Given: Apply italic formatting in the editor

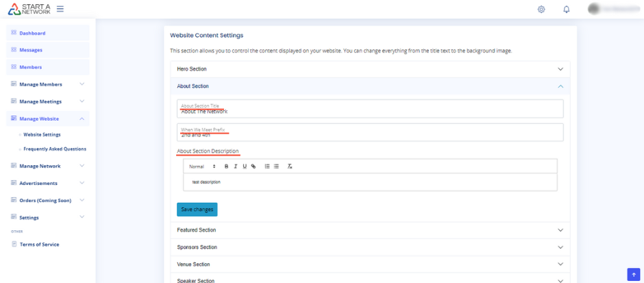Looking at the screenshot, I should pos(236,167).
